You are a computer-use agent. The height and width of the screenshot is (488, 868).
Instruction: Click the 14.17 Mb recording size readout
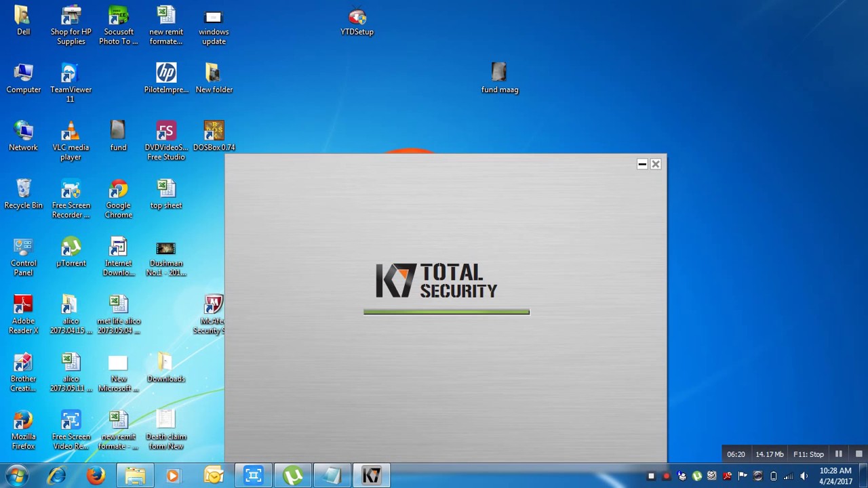[769, 454]
